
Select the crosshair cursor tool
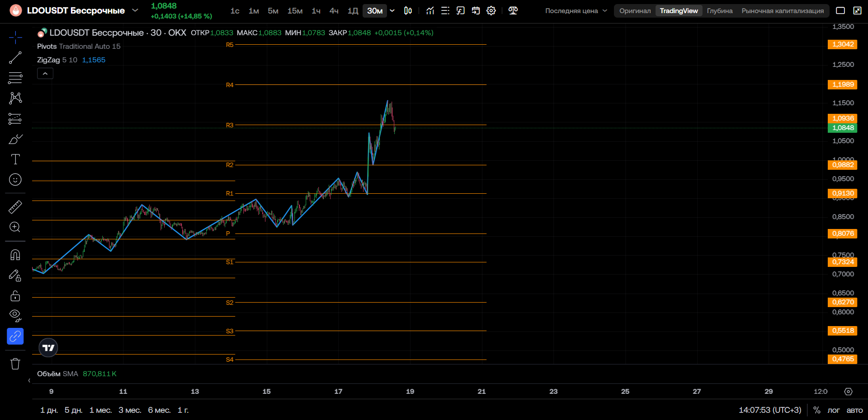[x=15, y=37]
